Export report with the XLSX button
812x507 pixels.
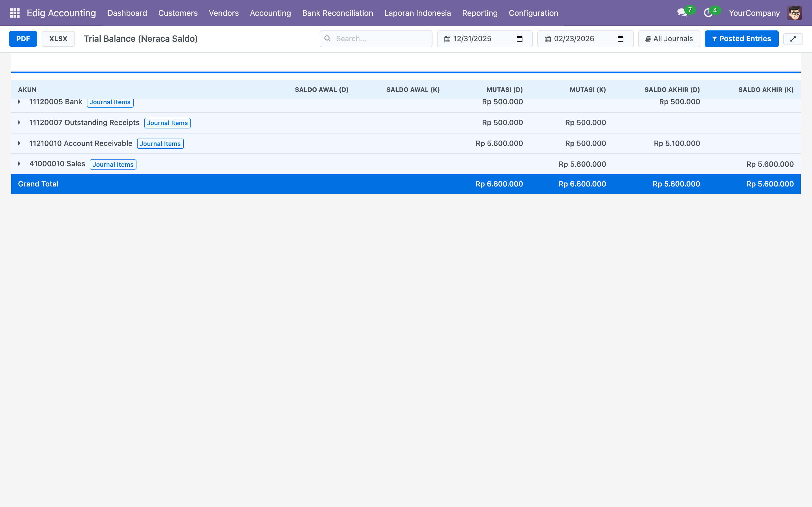pyautogui.click(x=58, y=39)
